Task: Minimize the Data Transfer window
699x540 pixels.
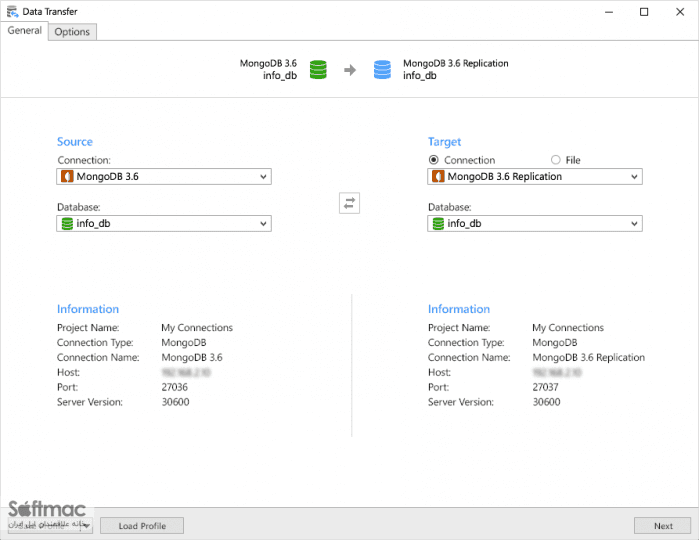Action: 609,12
